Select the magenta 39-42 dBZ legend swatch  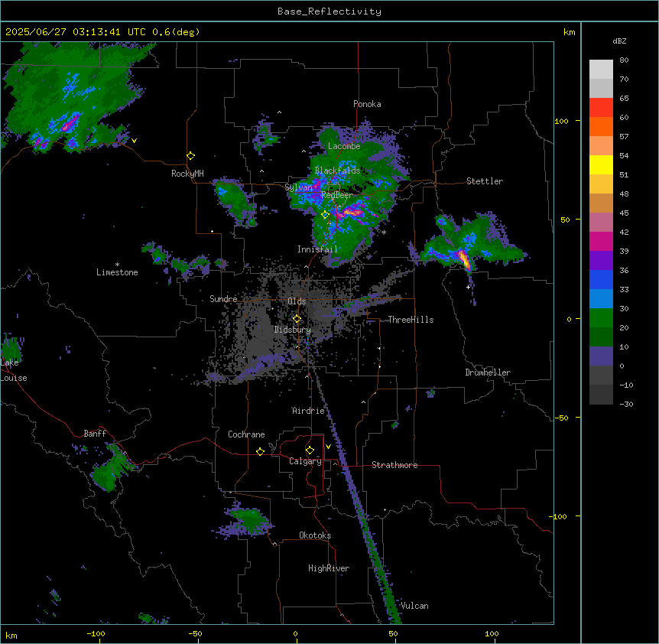pos(601,241)
